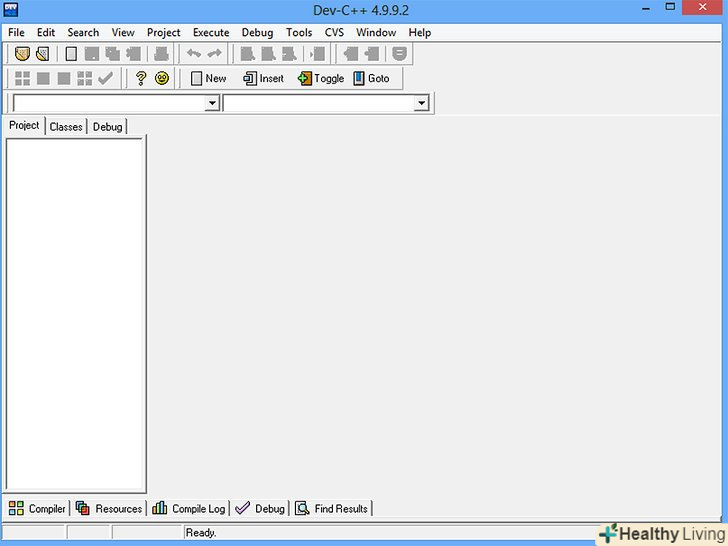Open the Compiler bottom tab
Image resolution: width=728 pixels, height=546 pixels.
coord(37,508)
